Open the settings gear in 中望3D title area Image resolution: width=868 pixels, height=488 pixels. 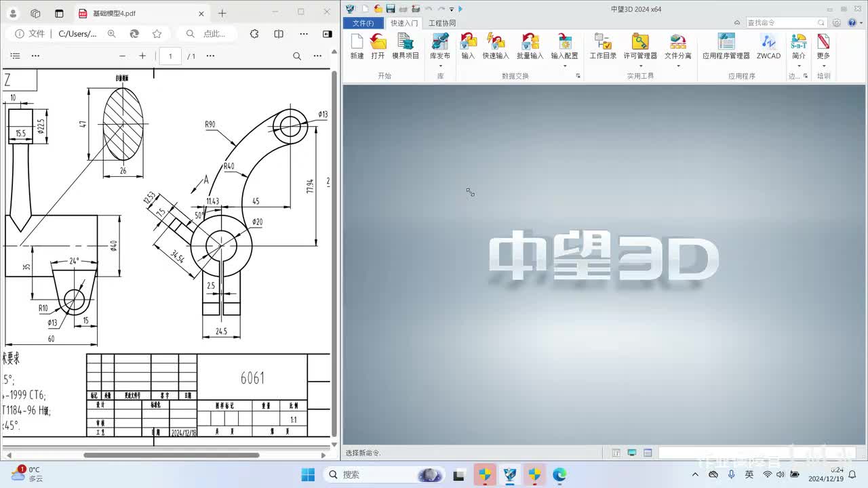[x=837, y=22]
